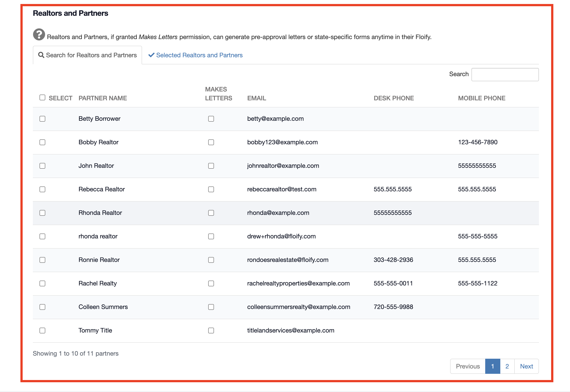The height and width of the screenshot is (392, 570).
Task: Select Rachel Realty row checkbox
Action: 42,283
